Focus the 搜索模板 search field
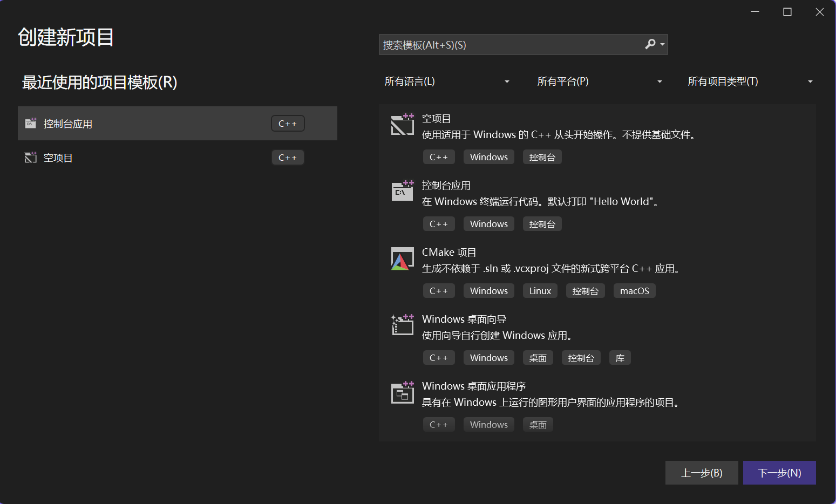836x504 pixels. click(x=523, y=45)
